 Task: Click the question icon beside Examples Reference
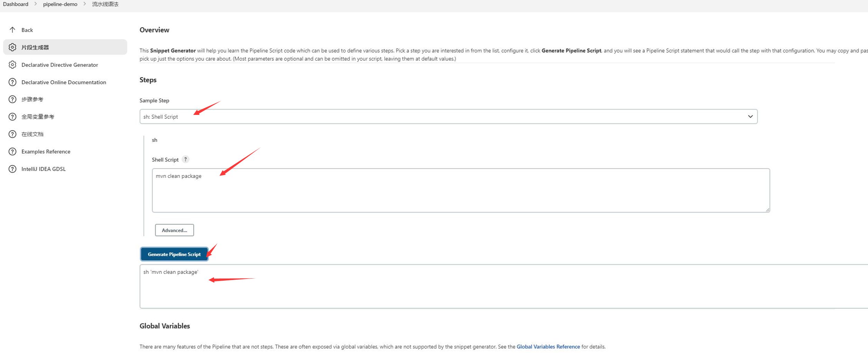coord(12,152)
